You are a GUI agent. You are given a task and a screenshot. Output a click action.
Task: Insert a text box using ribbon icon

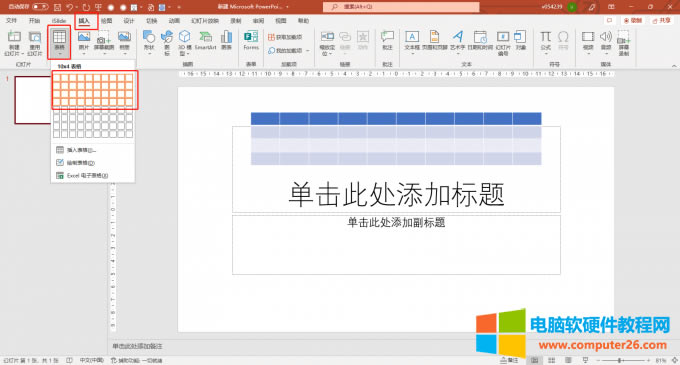412,41
